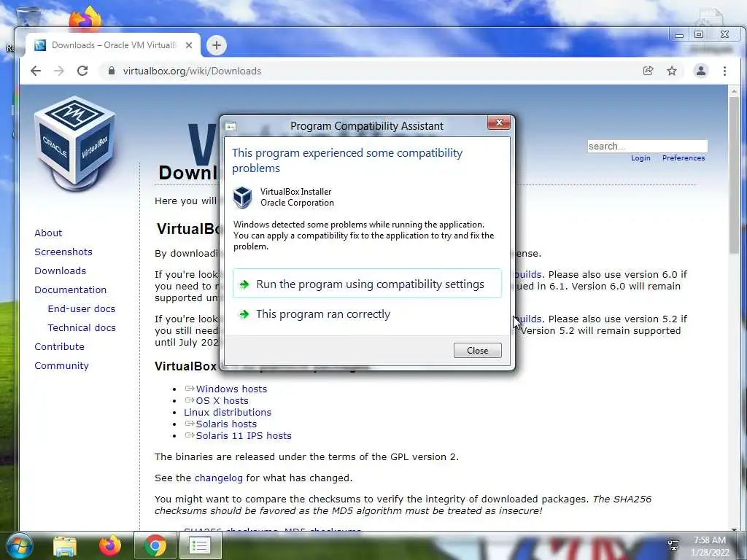This screenshot has height=560, width=747.
Task: Click the browser forward arrow
Action: click(59, 71)
